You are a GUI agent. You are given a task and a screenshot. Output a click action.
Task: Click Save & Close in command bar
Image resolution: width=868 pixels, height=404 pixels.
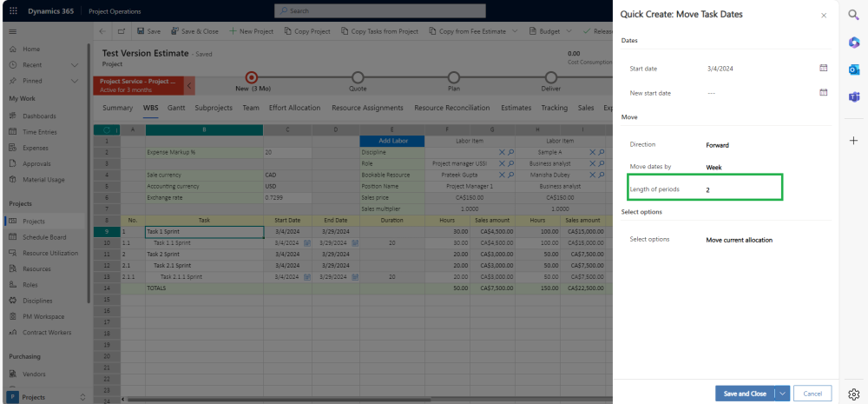(x=194, y=31)
